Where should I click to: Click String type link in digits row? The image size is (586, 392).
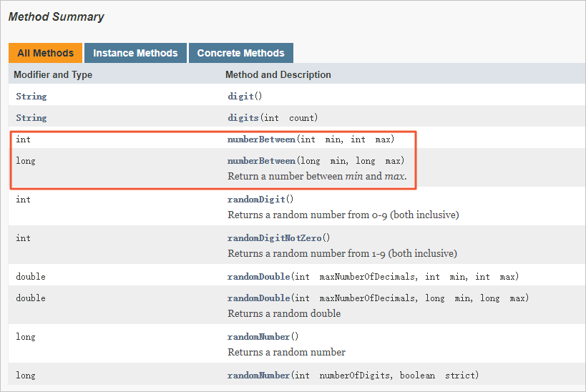[31, 117]
